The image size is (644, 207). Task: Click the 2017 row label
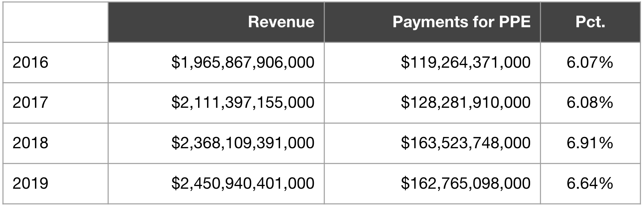[30, 103]
